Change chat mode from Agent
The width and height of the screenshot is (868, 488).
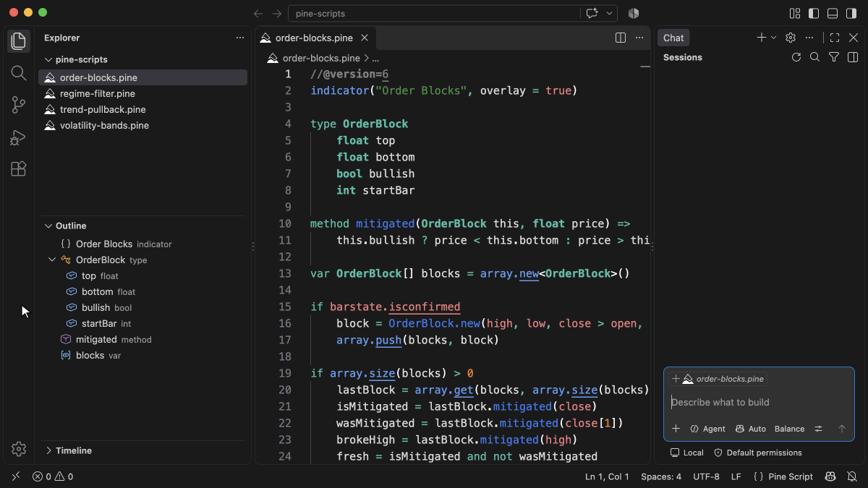click(x=707, y=429)
